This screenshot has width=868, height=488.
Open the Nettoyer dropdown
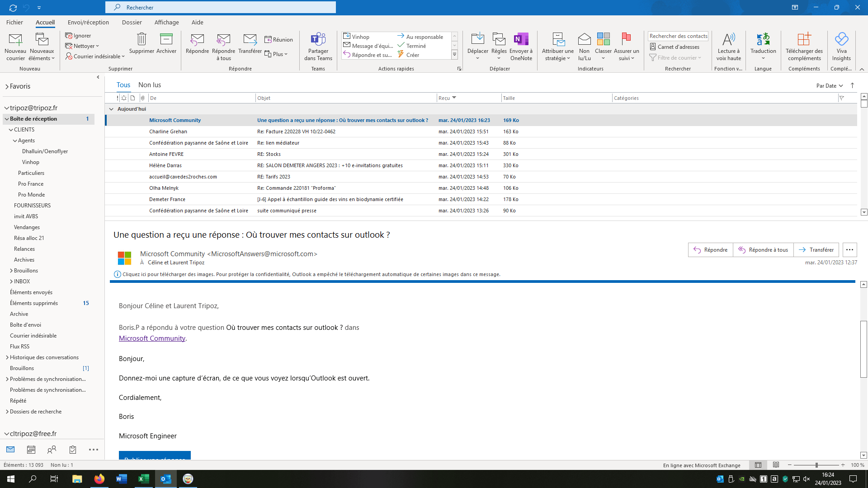pos(82,46)
